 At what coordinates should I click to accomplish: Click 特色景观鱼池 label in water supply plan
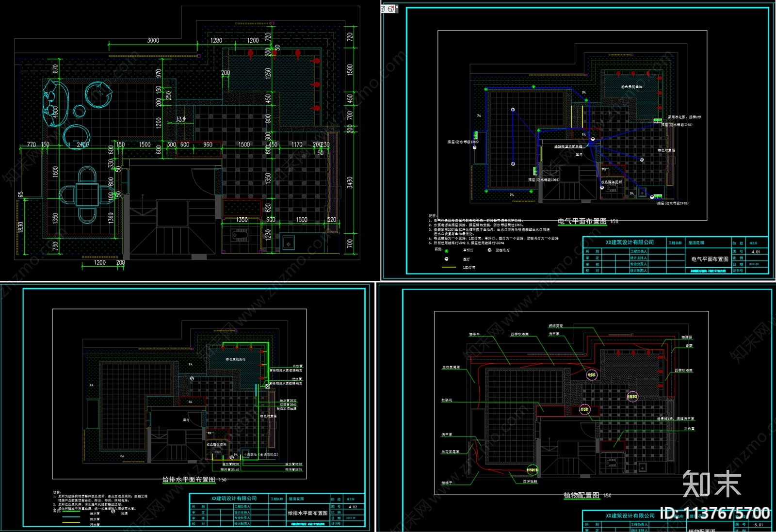pos(236,359)
